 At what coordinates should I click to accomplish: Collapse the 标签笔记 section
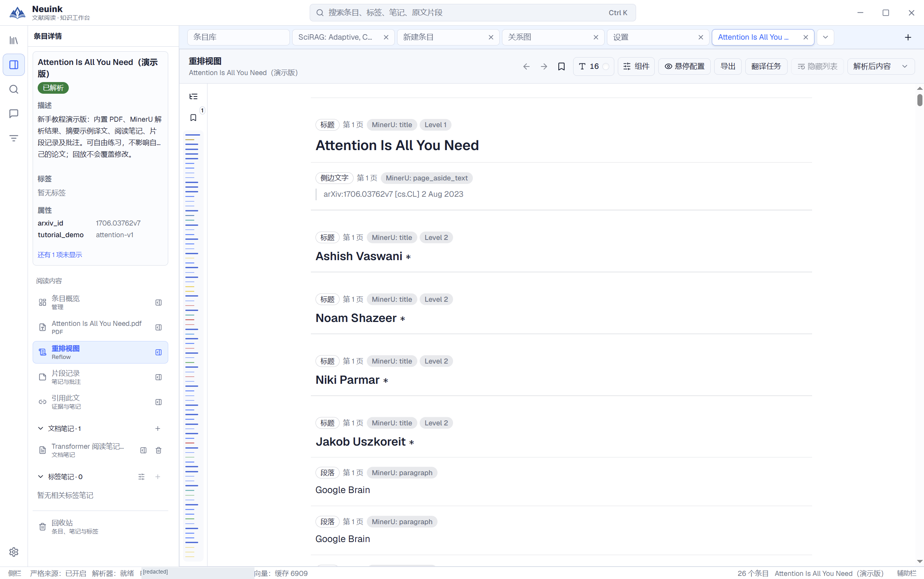[x=40, y=477]
